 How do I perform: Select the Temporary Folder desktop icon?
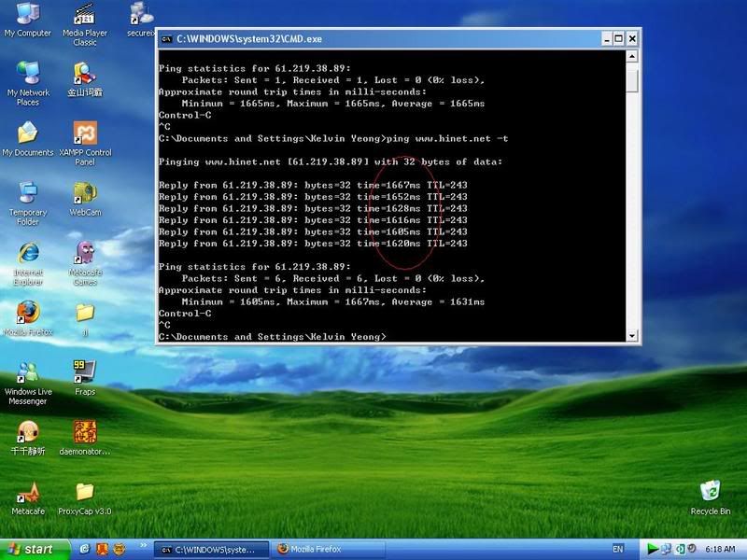[27, 193]
